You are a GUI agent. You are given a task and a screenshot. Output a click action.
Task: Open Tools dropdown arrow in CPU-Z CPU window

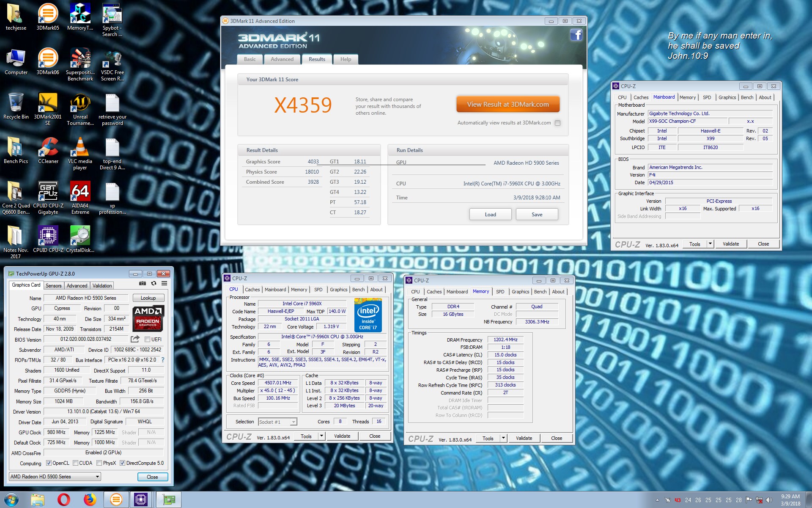321,436
